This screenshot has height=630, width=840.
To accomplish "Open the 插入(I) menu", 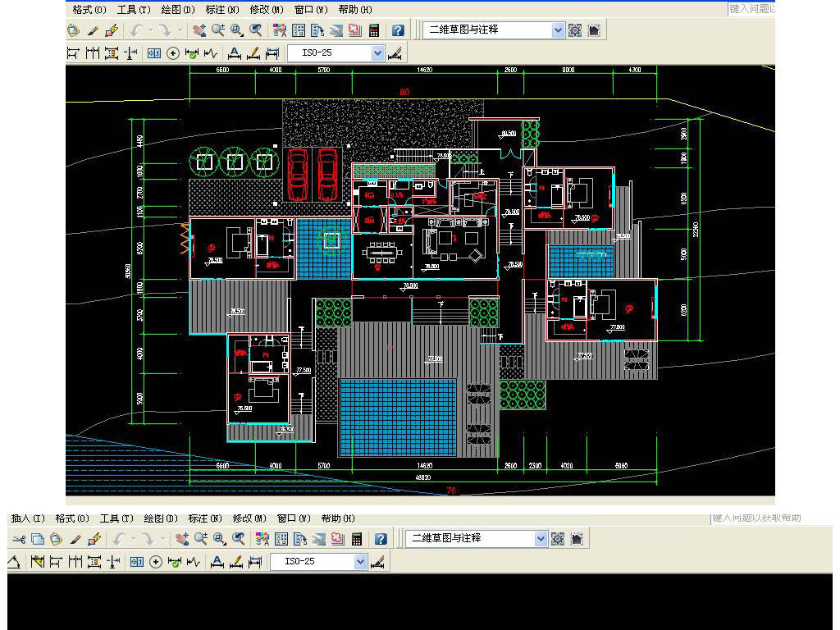I will coord(28,518).
